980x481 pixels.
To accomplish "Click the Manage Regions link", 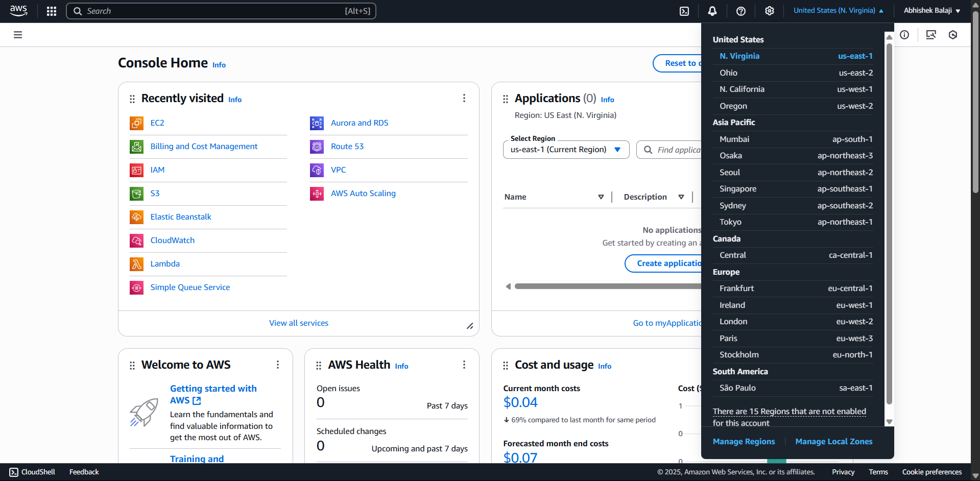I will coord(744,442).
